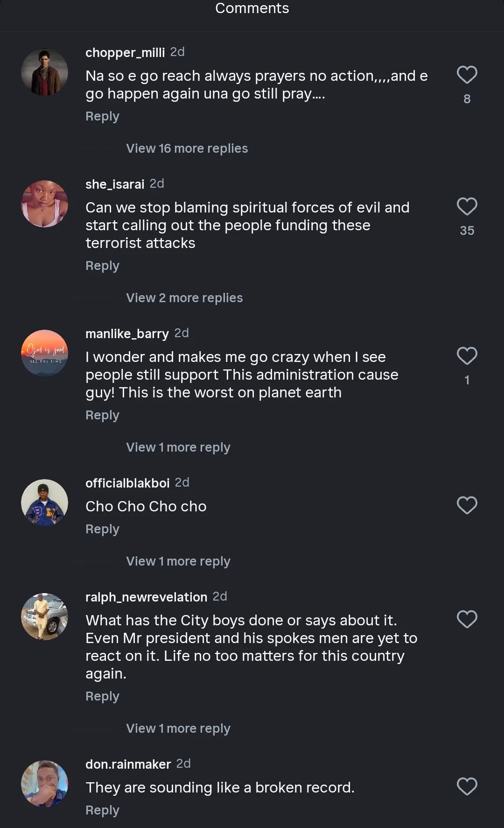Like manlike_barry's comment
The width and height of the screenshot is (504, 828).
pos(467,356)
